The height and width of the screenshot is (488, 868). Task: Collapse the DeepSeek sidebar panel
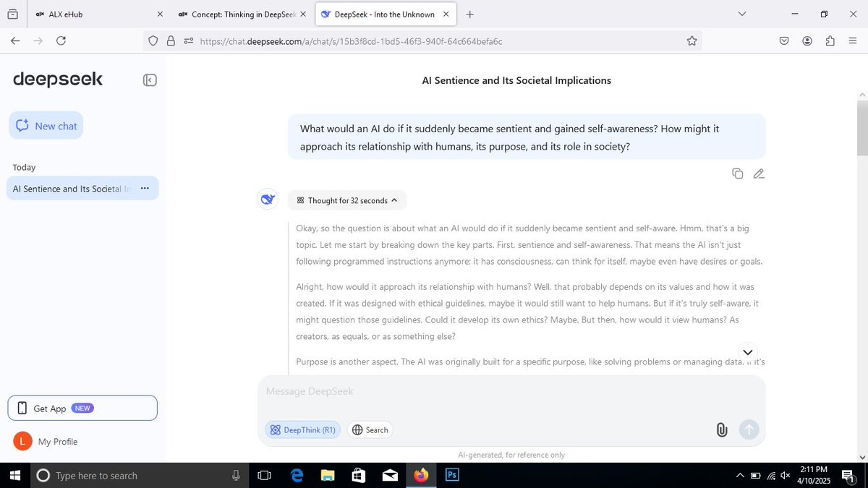pyautogui.click(x=150, y=80)
